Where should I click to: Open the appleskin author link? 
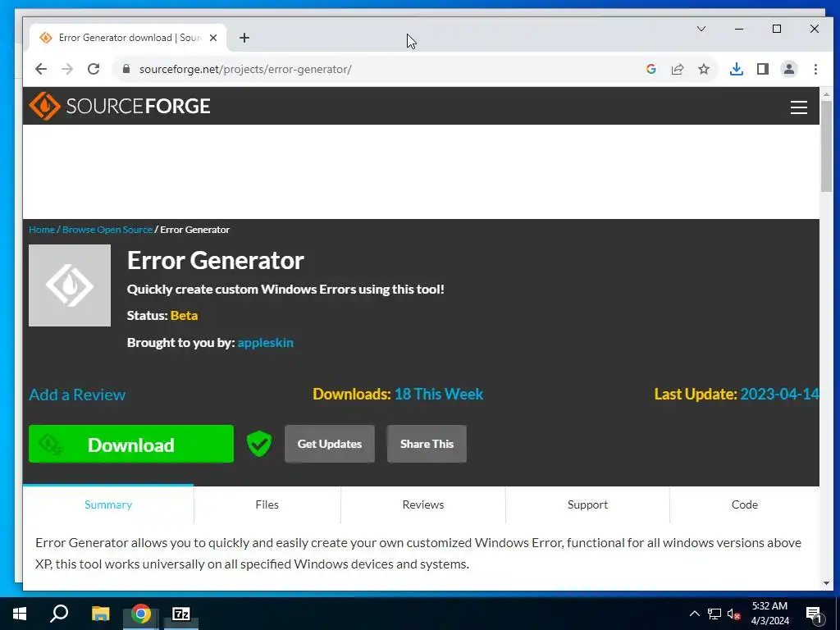click(x=265, y=343)
